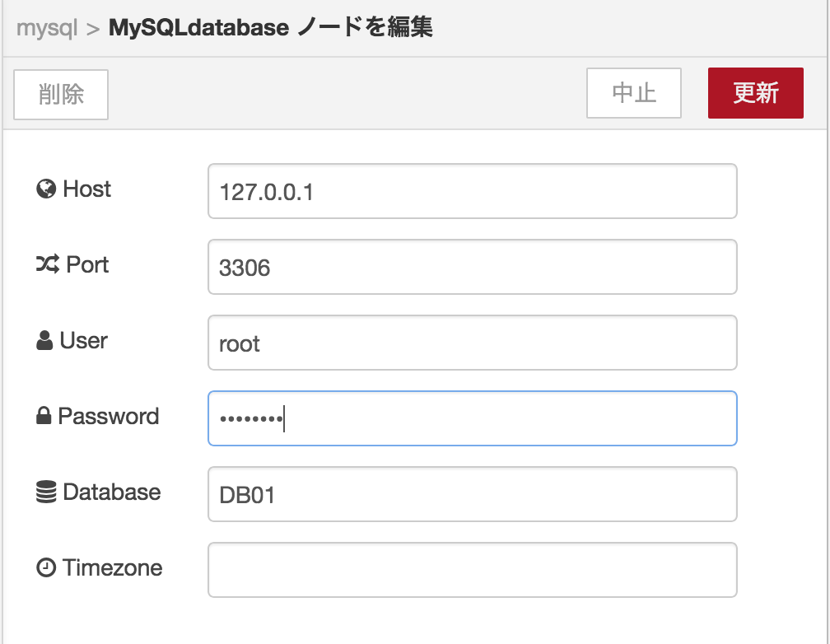Click into the Password field
Viewport: 830px width, 644px height.
(472, 418)
